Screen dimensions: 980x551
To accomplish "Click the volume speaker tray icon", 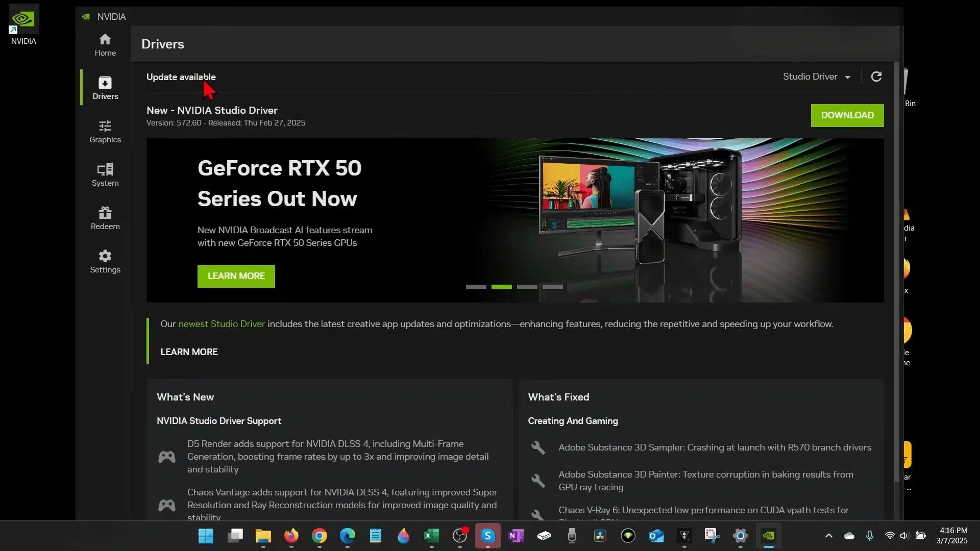I will tap(904, 536).
